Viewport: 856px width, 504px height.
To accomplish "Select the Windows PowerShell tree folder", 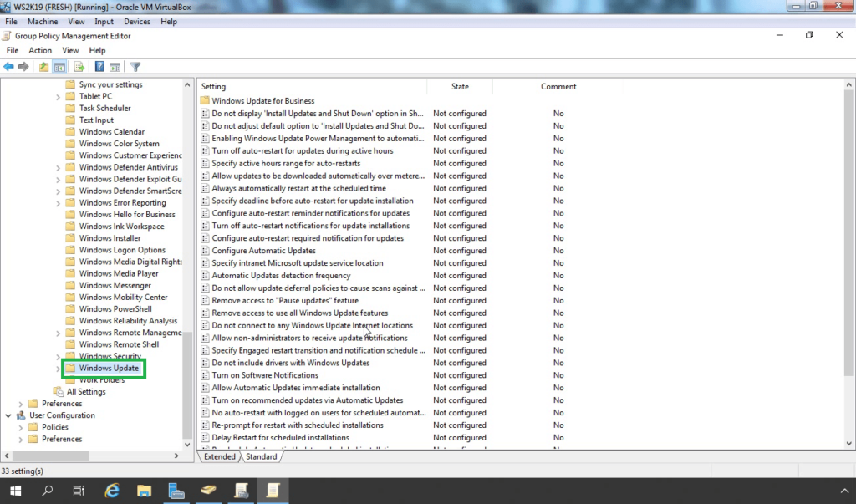I will [115, 309].
